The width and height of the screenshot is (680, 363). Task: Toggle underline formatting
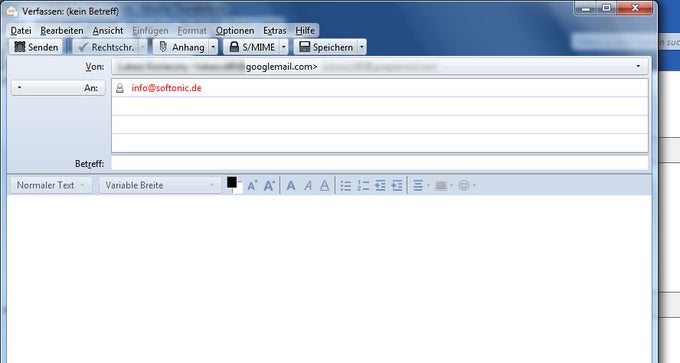click(x=324, y=186)
